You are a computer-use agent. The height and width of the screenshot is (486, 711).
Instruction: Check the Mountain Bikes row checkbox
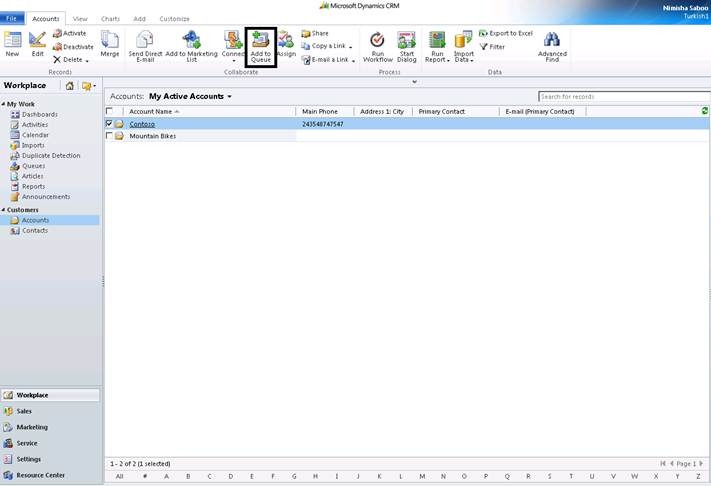pos(109,136)
